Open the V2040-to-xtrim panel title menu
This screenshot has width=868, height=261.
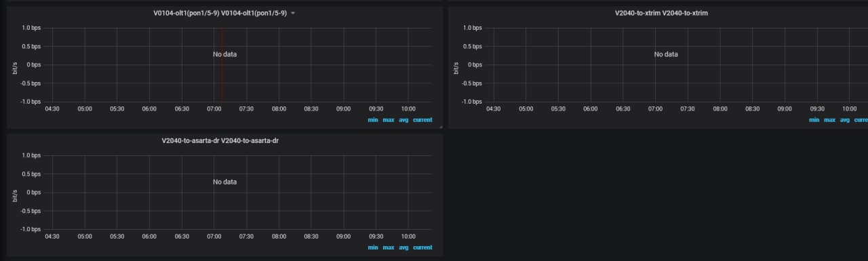[x=661, y=13]
